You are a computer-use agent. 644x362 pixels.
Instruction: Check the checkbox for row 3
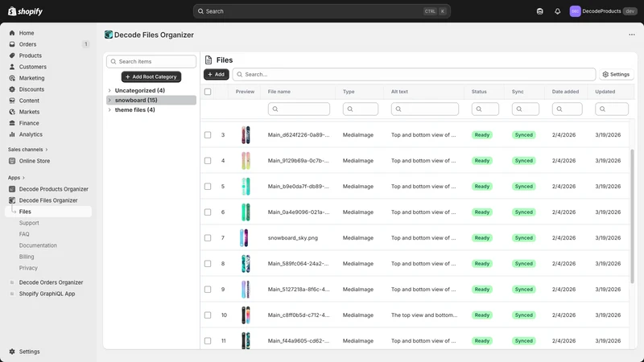pyautogui.click(x=208, y=135)
